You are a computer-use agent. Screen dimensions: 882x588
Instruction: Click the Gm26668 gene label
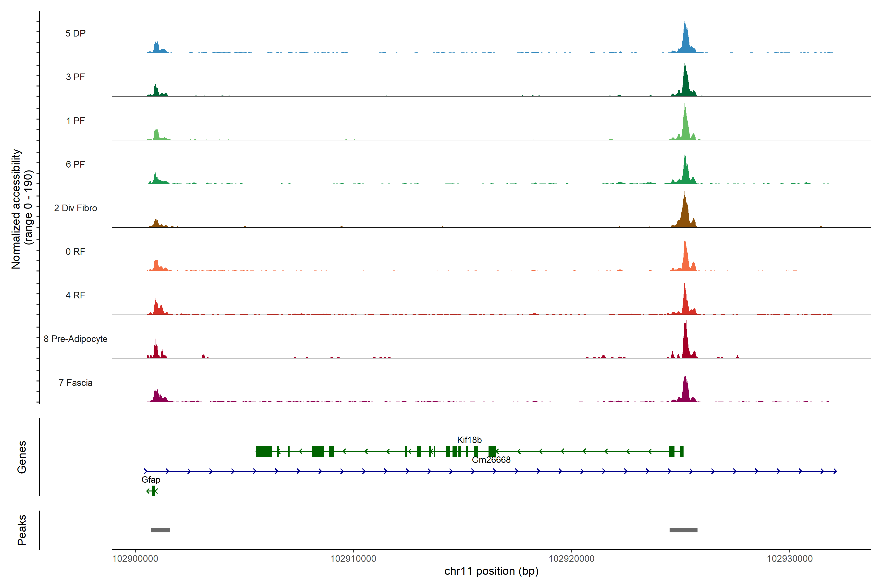(491, 460)
